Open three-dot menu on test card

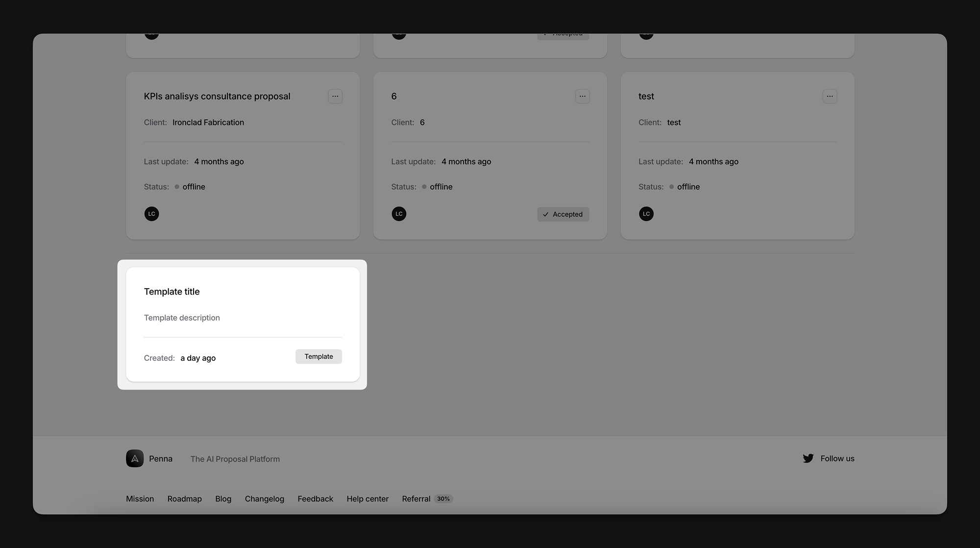pos(830,96)
